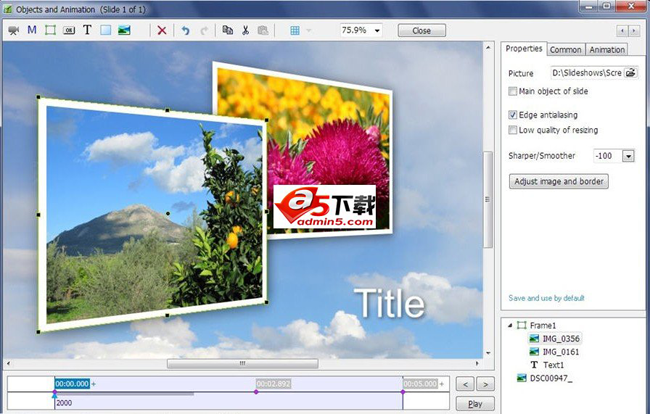This screenshot has width=650, height=414.
Task: Open the Common tab
Action: 565,49
